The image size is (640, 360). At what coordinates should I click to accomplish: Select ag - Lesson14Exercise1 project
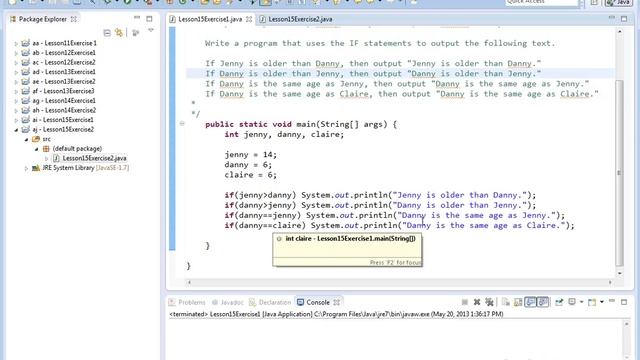tap(64, 100)
